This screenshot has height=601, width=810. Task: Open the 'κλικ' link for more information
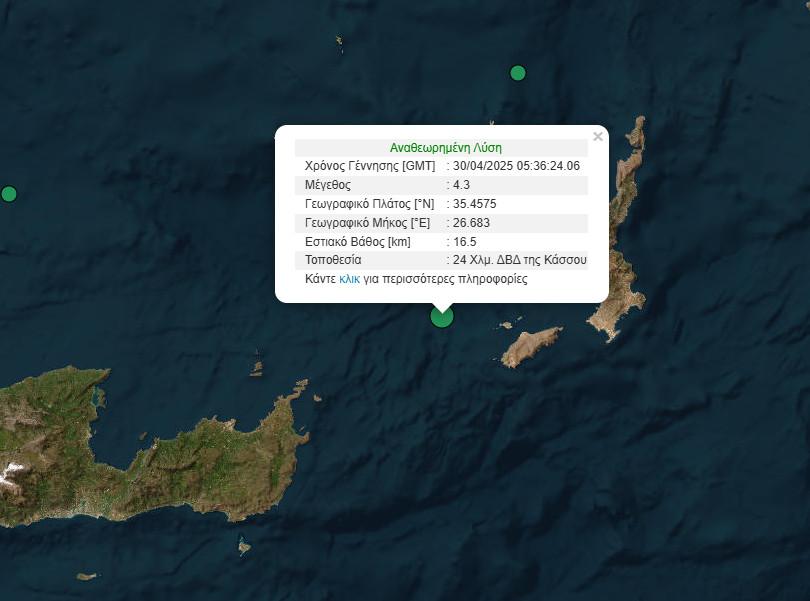tap(349, 279)
